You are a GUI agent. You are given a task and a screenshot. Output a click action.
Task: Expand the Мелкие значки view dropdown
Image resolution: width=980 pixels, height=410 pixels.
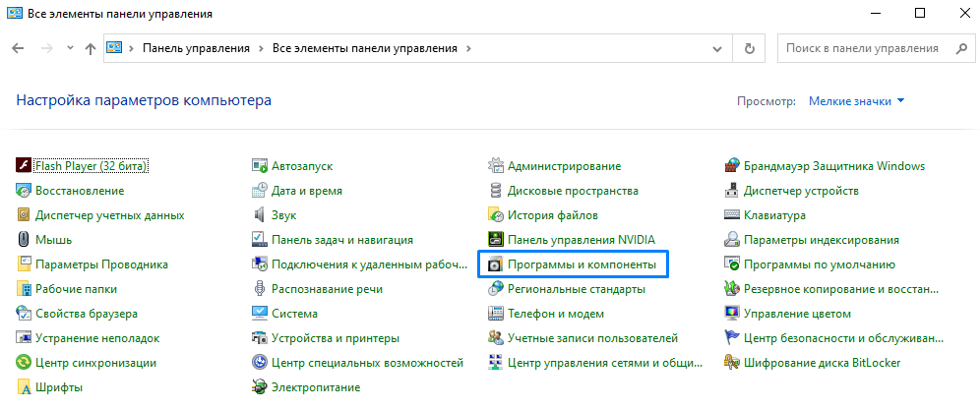[856, 101]
